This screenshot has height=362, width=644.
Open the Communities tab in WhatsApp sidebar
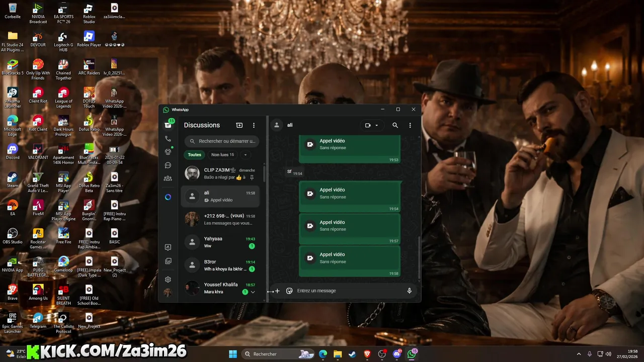coord(168,178)
